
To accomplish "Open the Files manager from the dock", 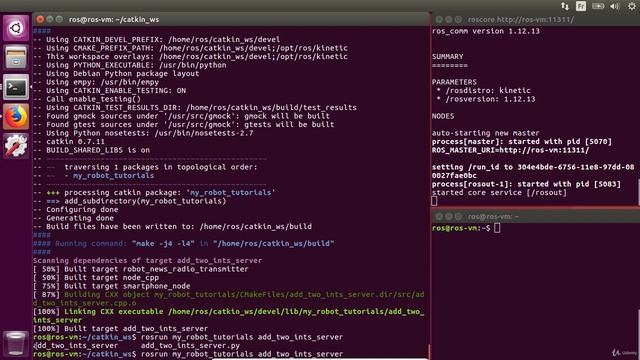I will 16,57.
